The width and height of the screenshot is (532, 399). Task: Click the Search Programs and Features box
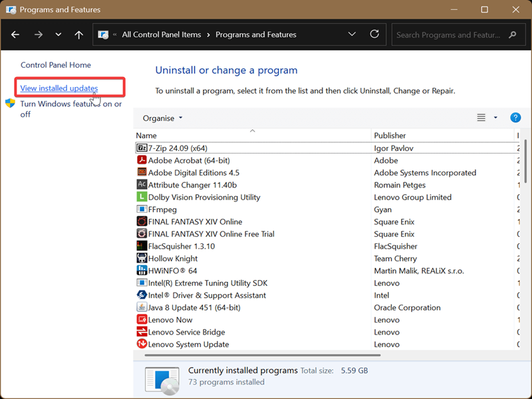click(449, 35)
